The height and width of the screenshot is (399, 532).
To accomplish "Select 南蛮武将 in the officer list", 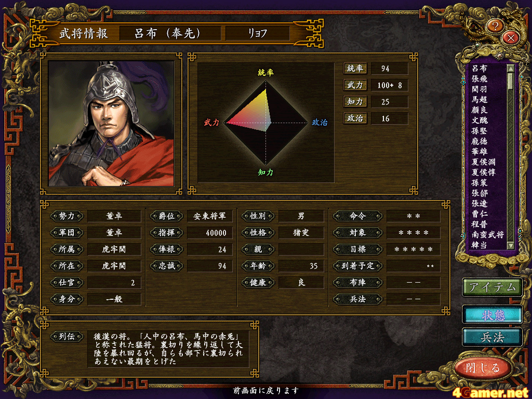I will click(x=487, y=234).
